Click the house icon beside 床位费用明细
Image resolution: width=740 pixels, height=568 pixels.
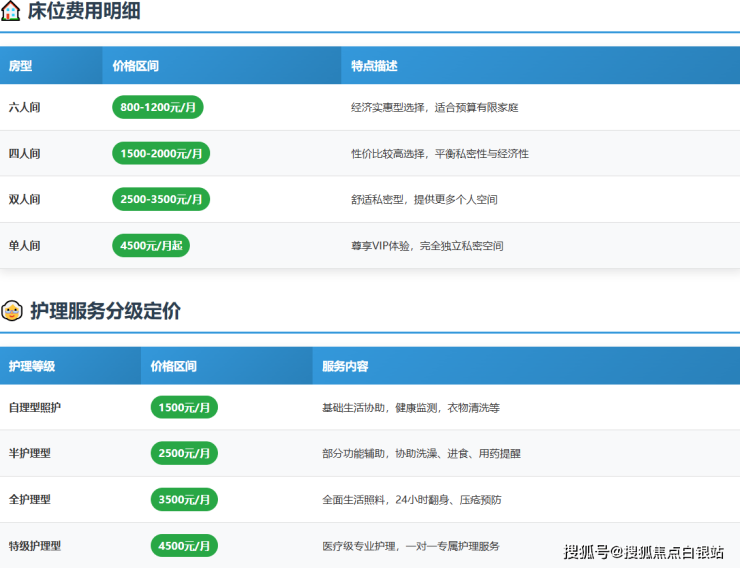click(x=11, y=12)
